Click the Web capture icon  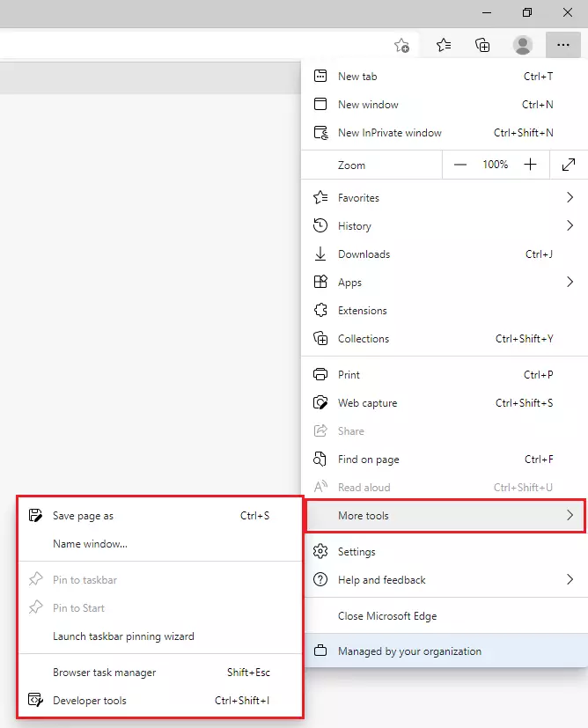[320, 402]
